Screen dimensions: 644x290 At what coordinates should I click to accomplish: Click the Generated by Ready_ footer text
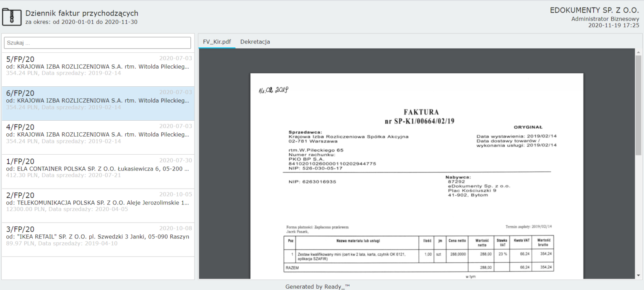pos(317,287)
